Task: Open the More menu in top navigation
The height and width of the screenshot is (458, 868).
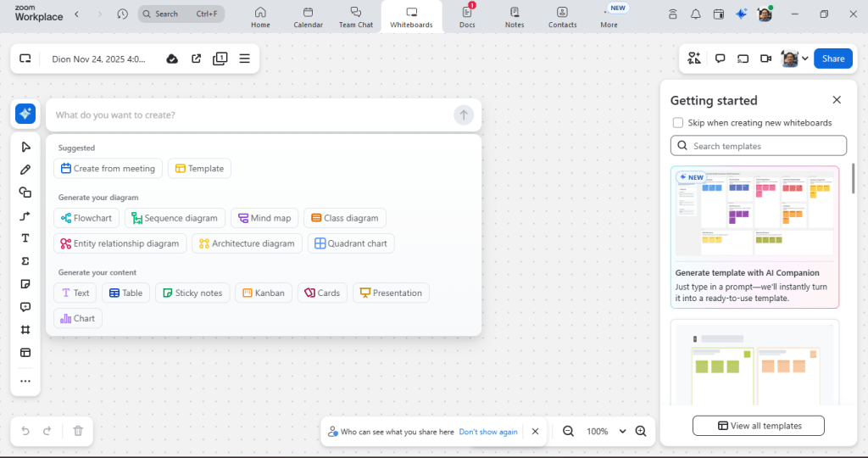Action: pyautogui.click(x=609, y=17)
